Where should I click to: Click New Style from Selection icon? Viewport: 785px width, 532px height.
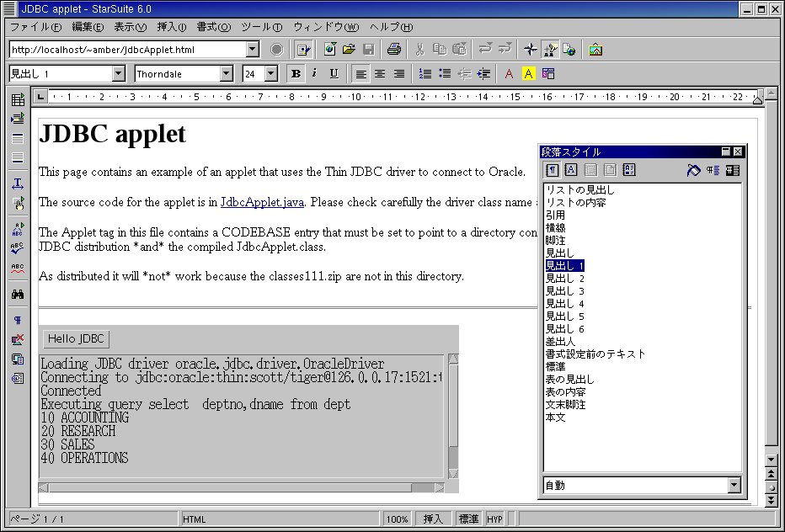click(x=713, y=170)
